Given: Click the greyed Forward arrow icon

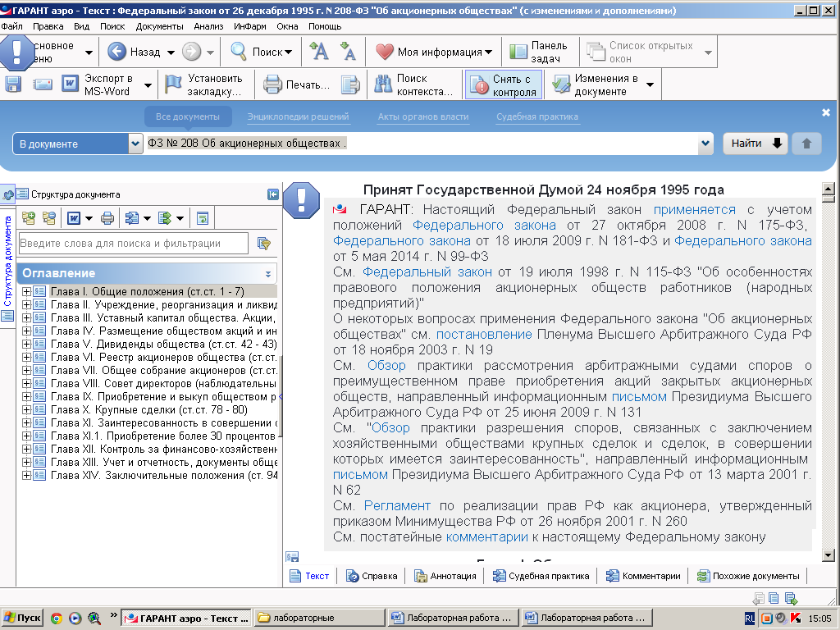Looking at the screenshot, I should click(x=191, y=52).
